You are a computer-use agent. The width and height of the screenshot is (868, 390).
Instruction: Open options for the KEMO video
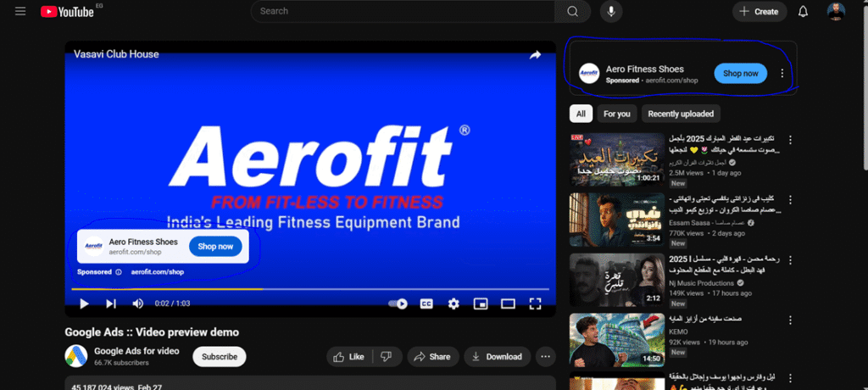click(x=791, y=320)
